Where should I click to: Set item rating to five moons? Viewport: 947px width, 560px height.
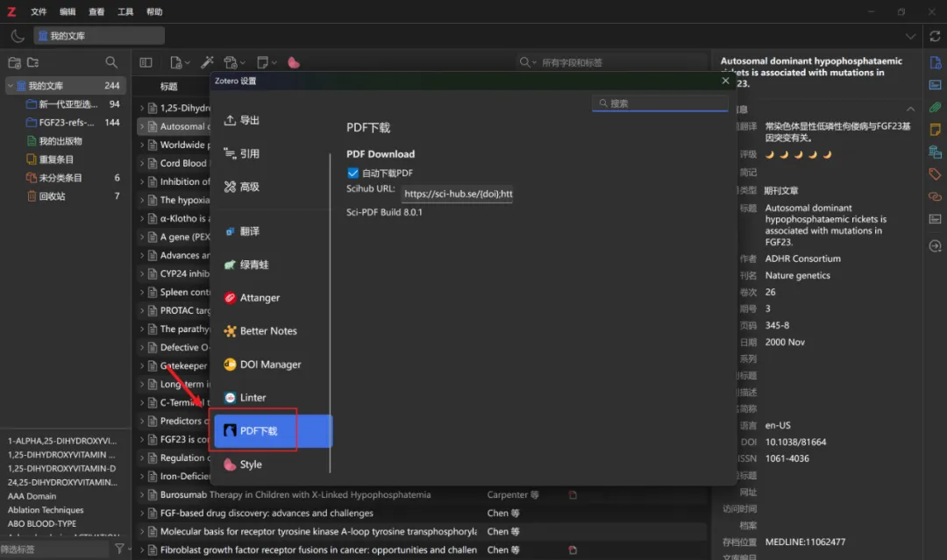[x=828, y=154]
